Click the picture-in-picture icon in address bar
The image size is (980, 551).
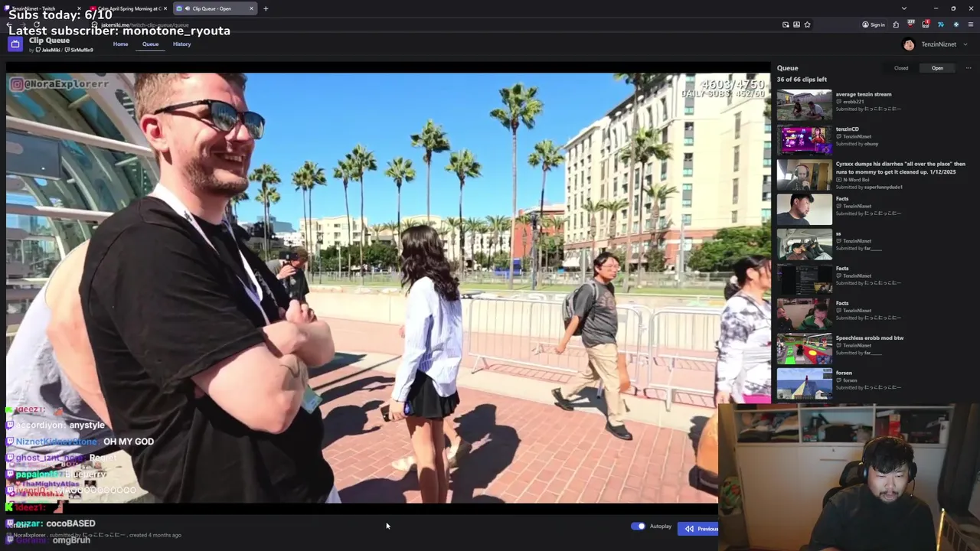[786, 24]
